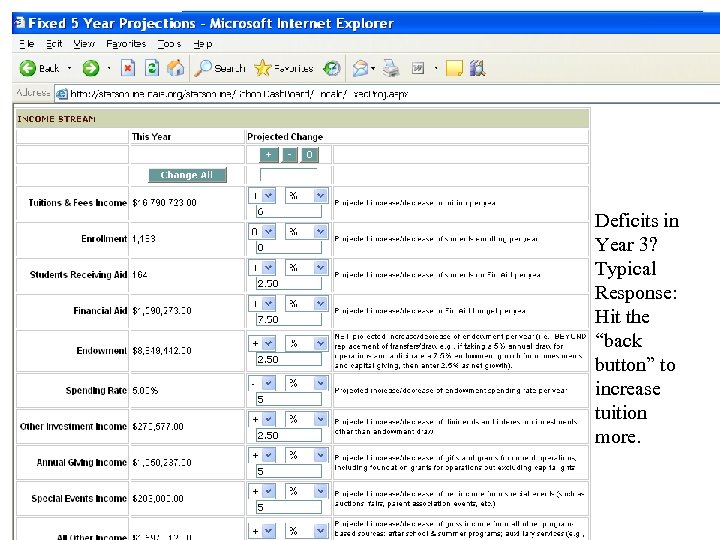Open All Other Income sign dropdown
The image size is (720, 540).
point(262,531)
